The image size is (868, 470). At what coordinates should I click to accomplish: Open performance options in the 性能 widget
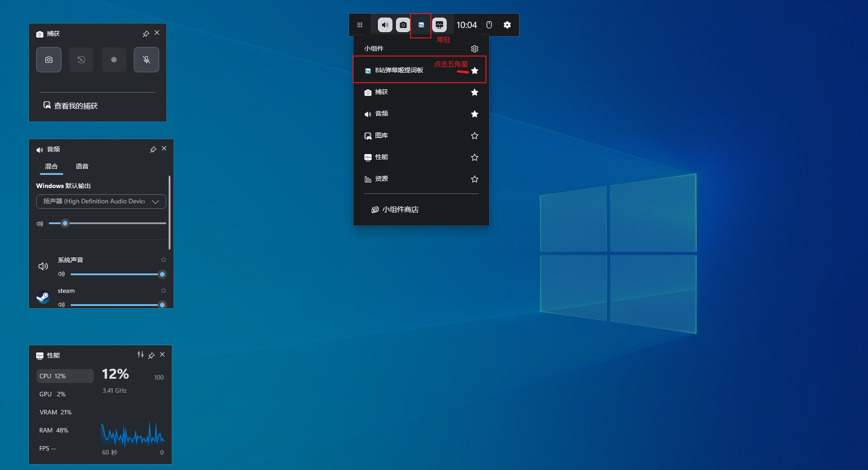pyautogui.click(x=141, y=355)
